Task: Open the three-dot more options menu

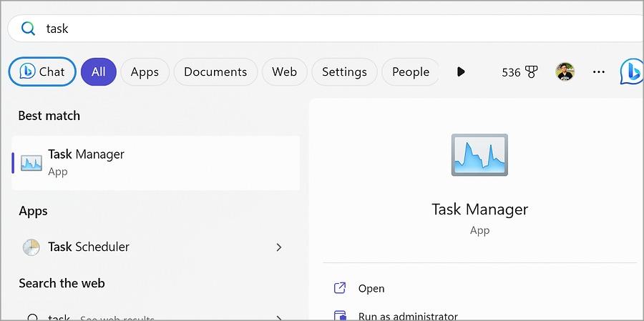Action: point(599,72)
